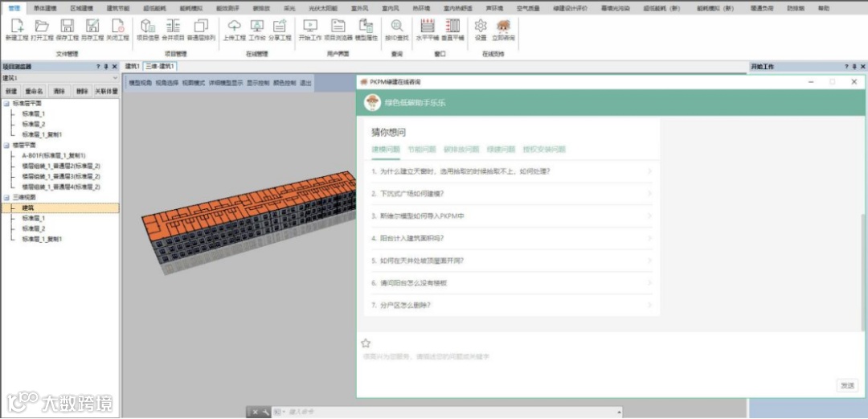Expand question 4 阳台计入建筑面积 chevron
868x419 pixels.
(x=649, y=238)
